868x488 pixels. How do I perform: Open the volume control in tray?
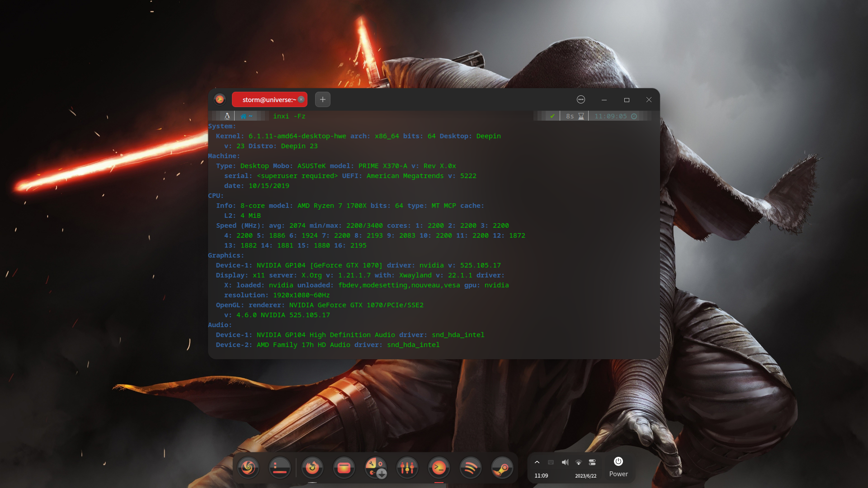coord(565,462)
